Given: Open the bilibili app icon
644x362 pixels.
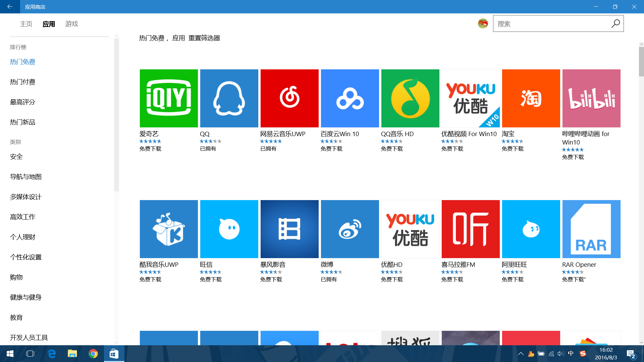Looking at the screenshot, I should click(591, 98).
